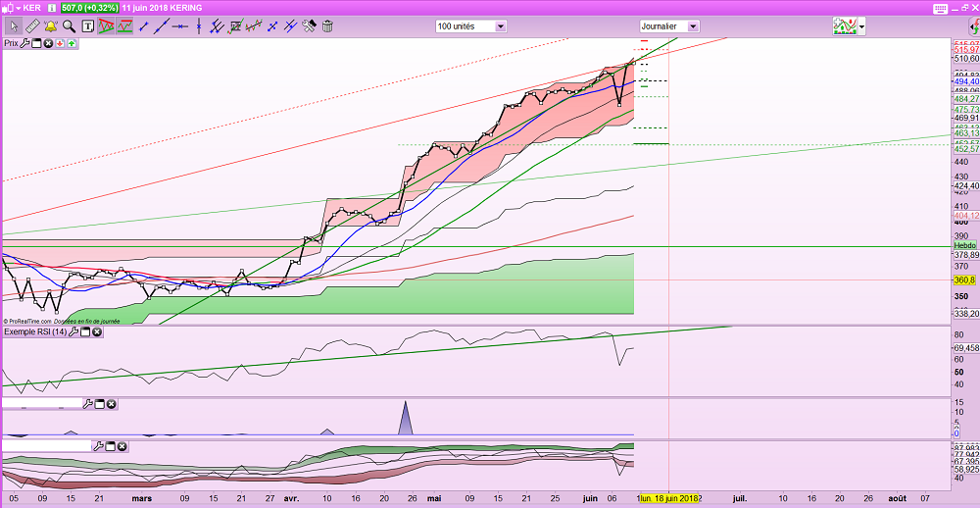Close the bottom indicator panel
The width and height of the screenshot is (980, 508).
click(122, 446)
